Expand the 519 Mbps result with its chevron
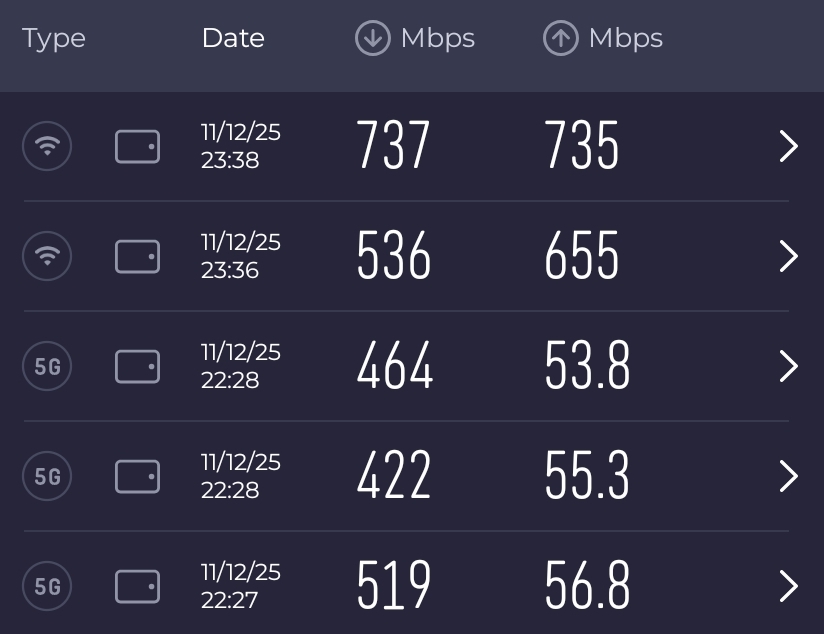Viewport: 824px width, 634px height. (788, 587)
